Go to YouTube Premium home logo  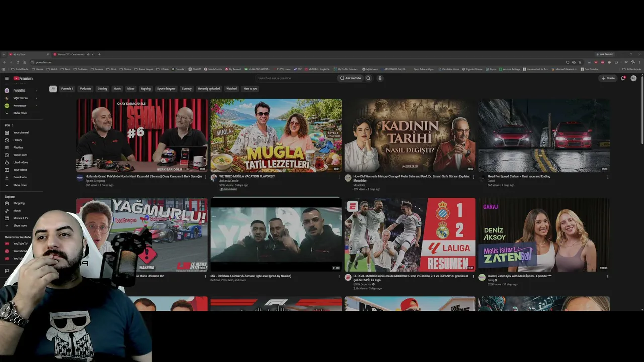pyautogui.click(x=23, y=78)
